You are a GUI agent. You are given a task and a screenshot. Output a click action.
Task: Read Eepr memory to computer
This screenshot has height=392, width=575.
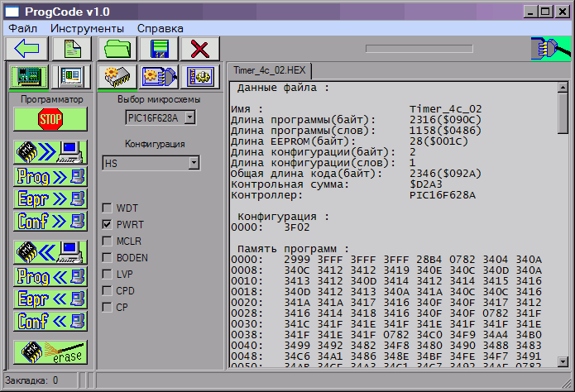pyautogui.click(x=50, y=198)
